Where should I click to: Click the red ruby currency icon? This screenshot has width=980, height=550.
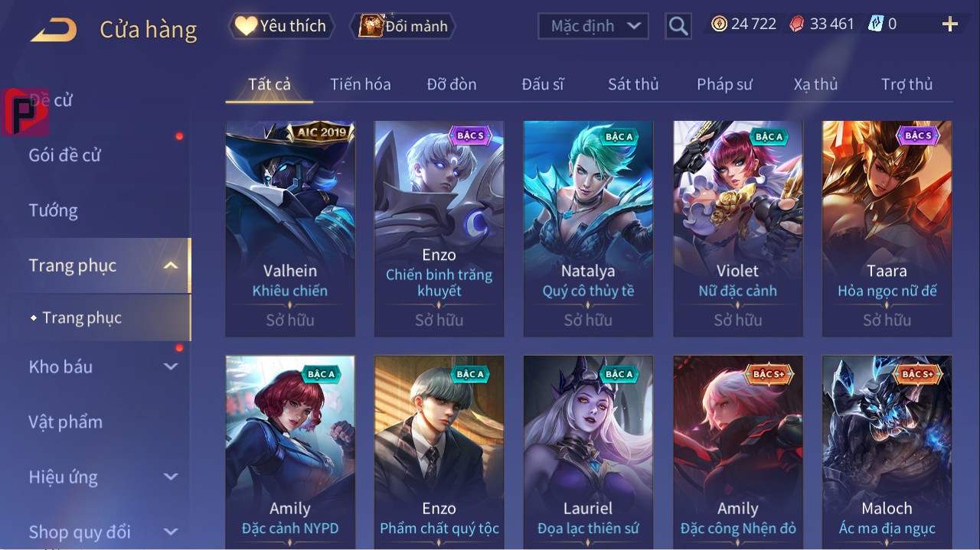(x=798, y=24)
